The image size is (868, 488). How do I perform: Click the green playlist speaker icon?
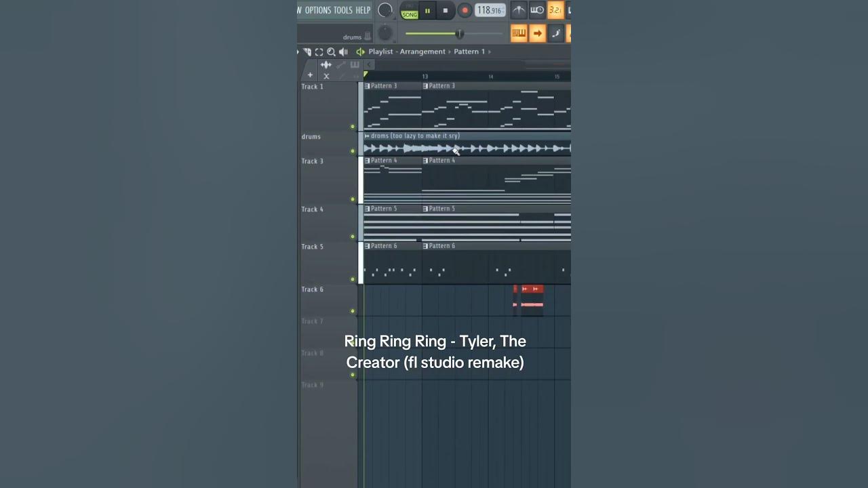[x=361, y=52]
